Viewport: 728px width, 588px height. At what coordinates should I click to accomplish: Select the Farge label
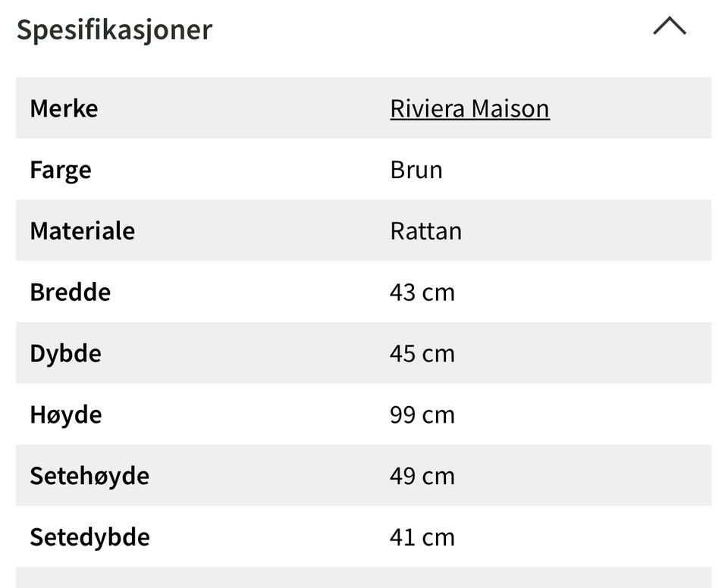[61, 170]
